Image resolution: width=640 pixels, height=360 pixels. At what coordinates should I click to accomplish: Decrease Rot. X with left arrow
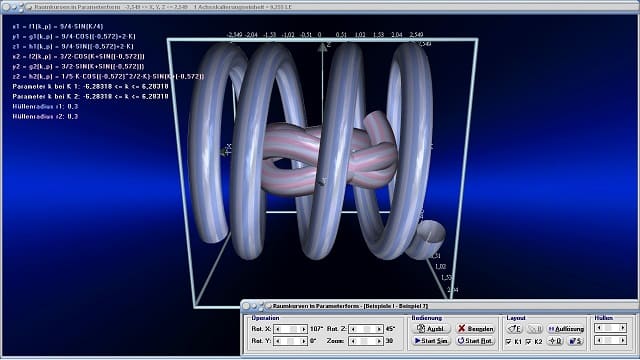click(x=278, y=329)
